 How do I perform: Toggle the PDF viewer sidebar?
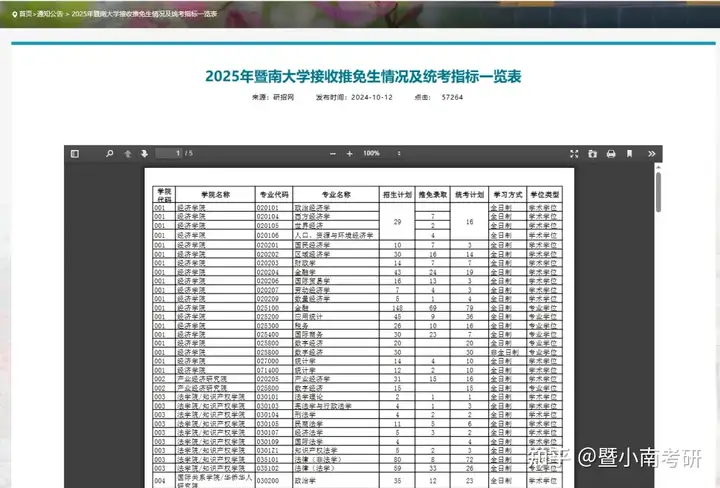pyautogui.click(x=75, y=154)
